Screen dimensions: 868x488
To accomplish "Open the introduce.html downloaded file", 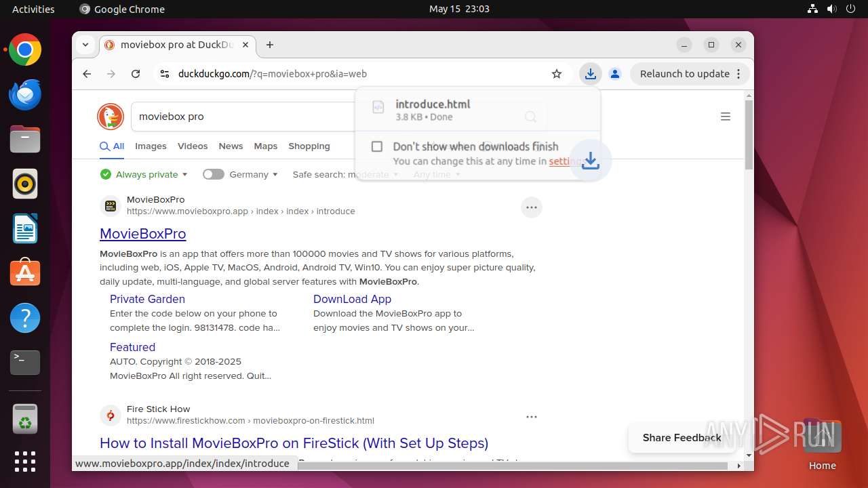I will pos(477,109).
